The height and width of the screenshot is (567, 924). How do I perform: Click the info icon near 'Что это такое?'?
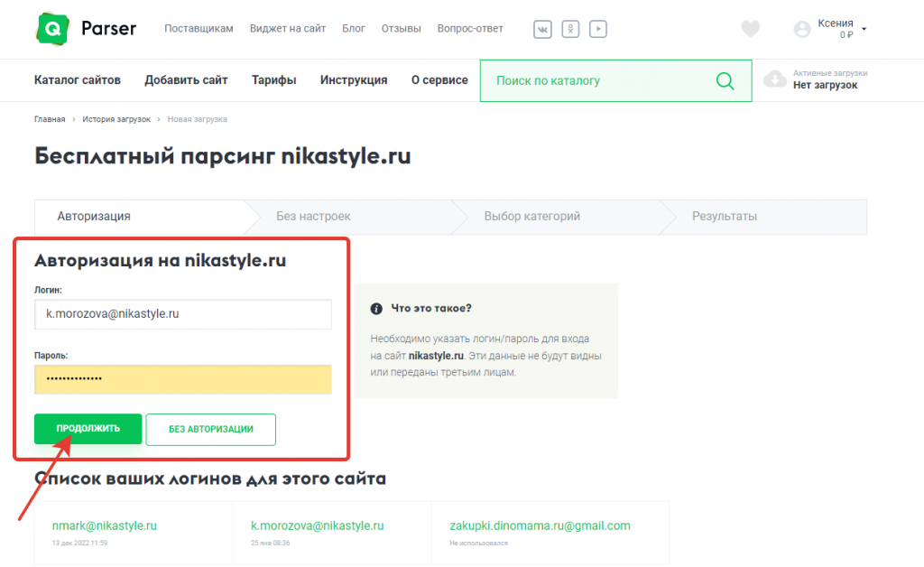click(376, 309)
